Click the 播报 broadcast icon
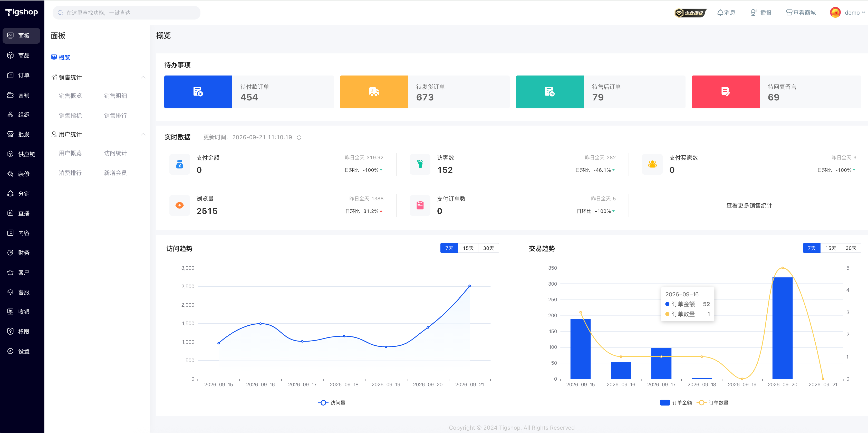Screen dimensions: 868x433 (754, 13)
